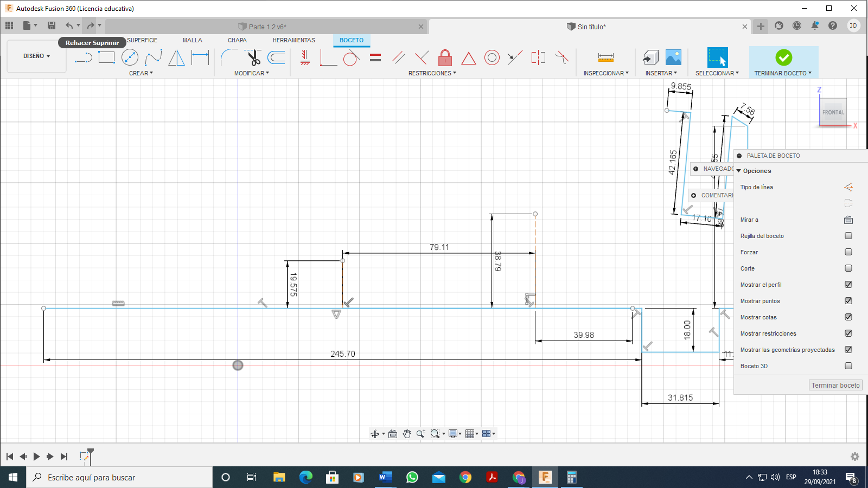Viewport: 868px width, 488px height.
Task: Uncheck Mostrar cotas option
Action: [x=848, y=317]
